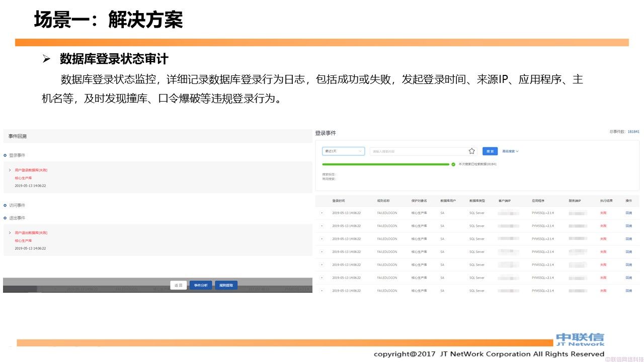This screenshot has height=362, width=644.
Task: Open the 最近1天 time range dropdown
Action: pyautogui.click(x=343, y=151)
